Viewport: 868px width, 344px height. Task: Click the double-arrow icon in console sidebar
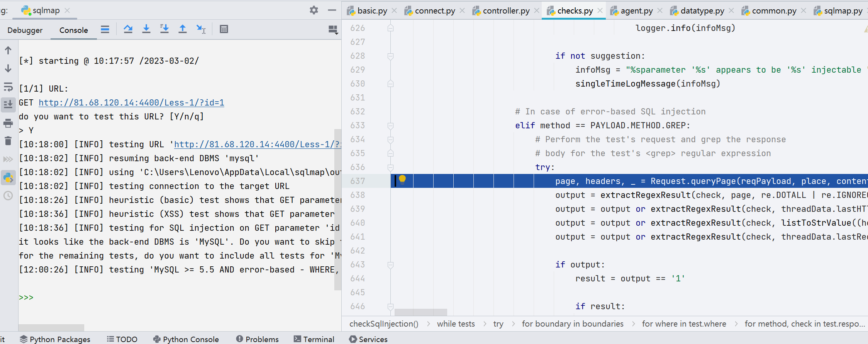(x=8, y=159)
